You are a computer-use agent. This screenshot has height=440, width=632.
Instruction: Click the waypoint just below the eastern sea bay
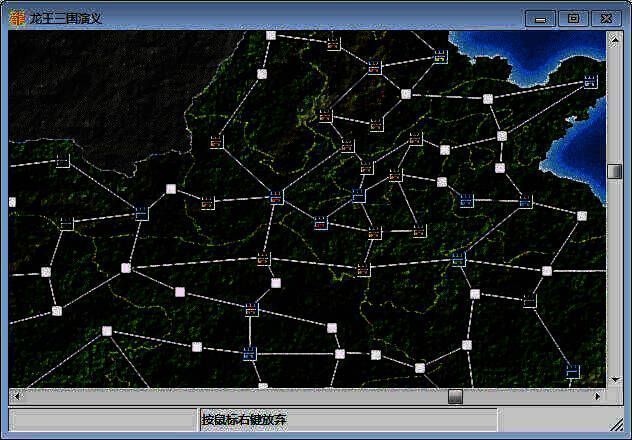click(582, 215)
